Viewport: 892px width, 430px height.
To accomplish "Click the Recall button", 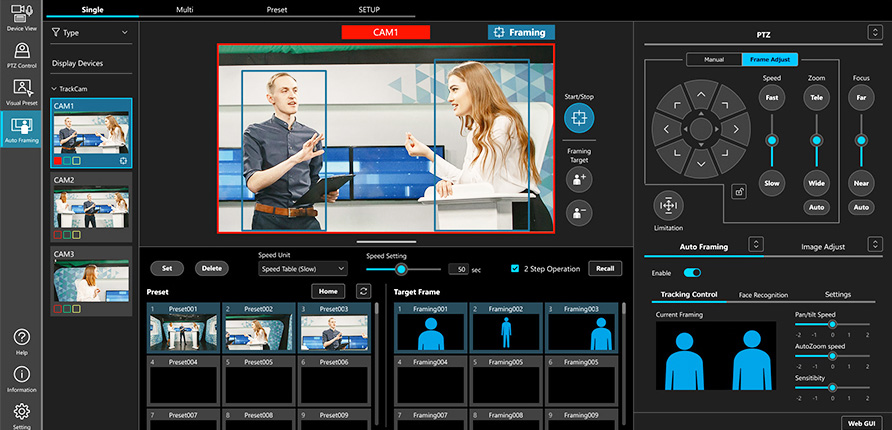I will (x=605, y=269).
